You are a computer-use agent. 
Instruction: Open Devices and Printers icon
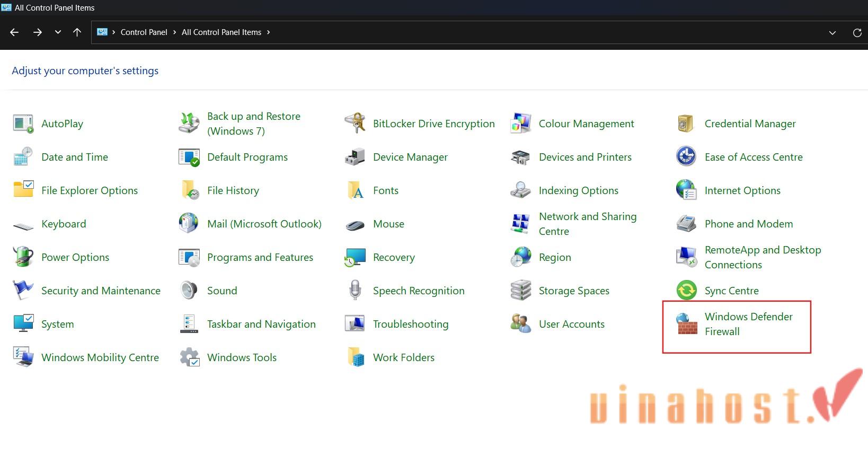coord(520,157)
